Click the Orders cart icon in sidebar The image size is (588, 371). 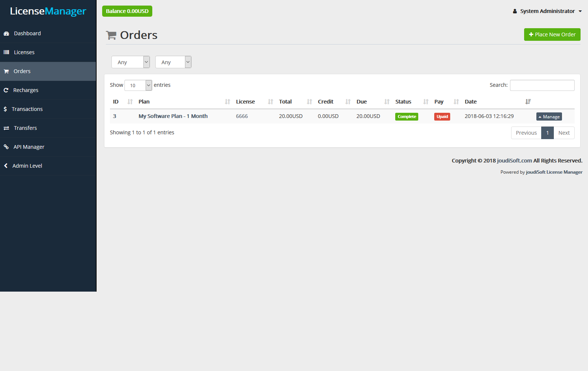pos(6,71)
